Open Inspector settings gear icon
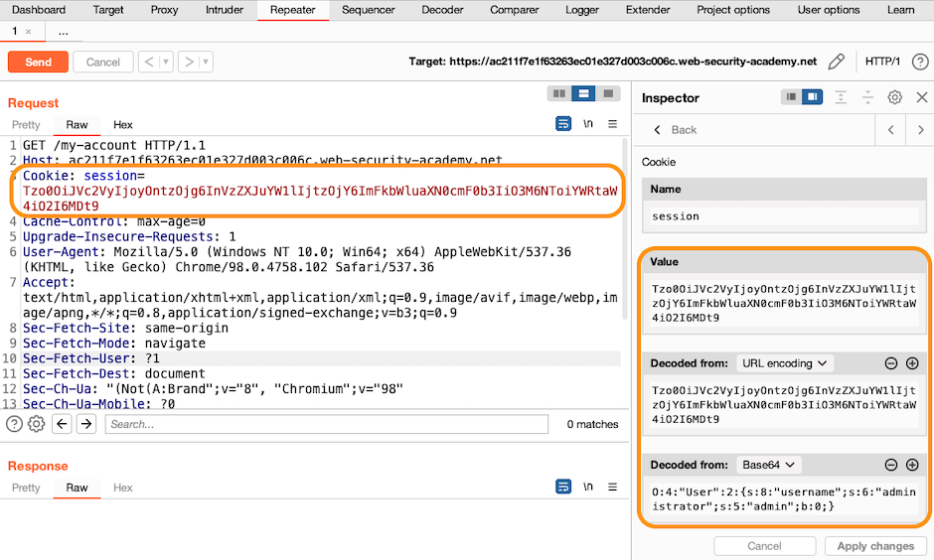Viewport: 934px width, 560px height. 894,97
